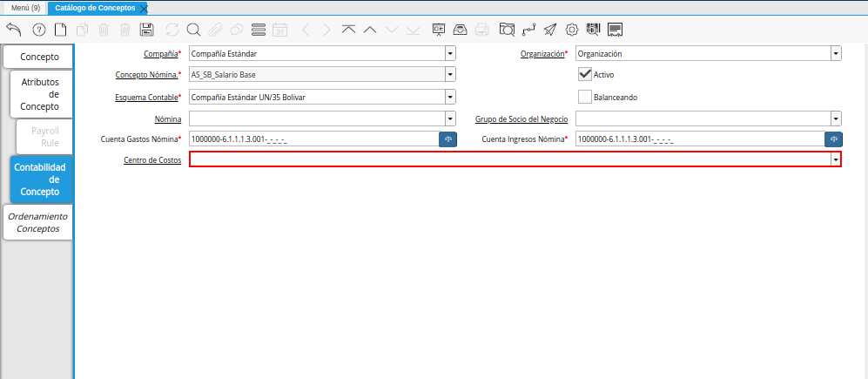868x379 pixels.
Task: Click the Concepto Nómina label link
Action: pyautogui.click(x=146, y=74)
